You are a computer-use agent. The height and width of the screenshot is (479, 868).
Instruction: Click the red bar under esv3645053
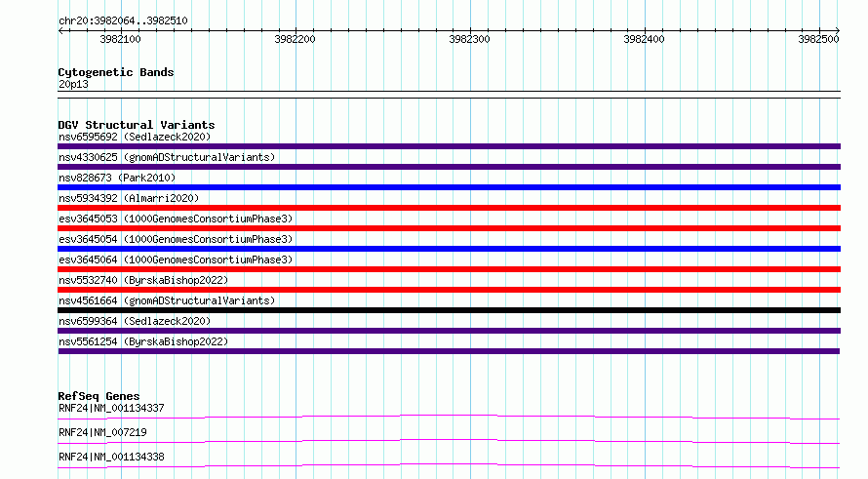pyautogui.click(x=449, y=228)
